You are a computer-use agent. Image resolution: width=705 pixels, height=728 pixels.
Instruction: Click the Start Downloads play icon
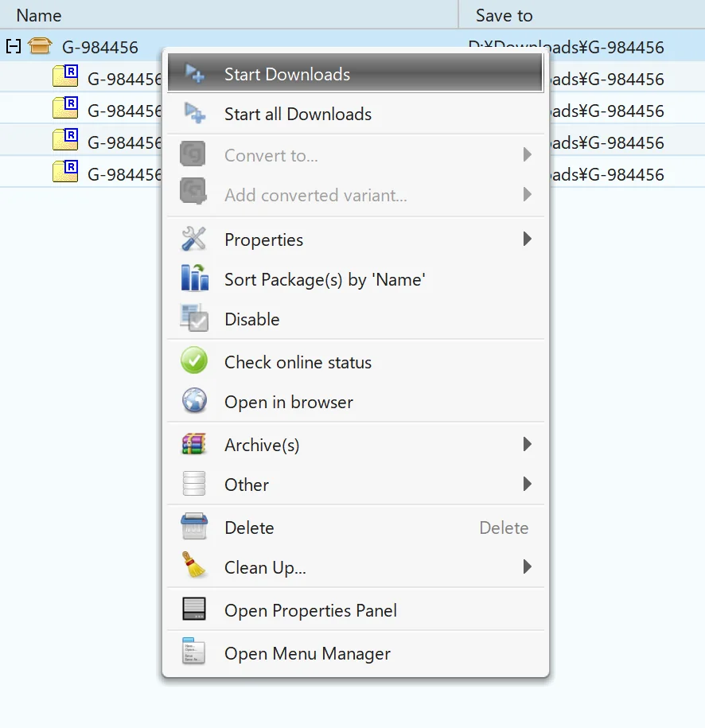[x=194, y=74]
